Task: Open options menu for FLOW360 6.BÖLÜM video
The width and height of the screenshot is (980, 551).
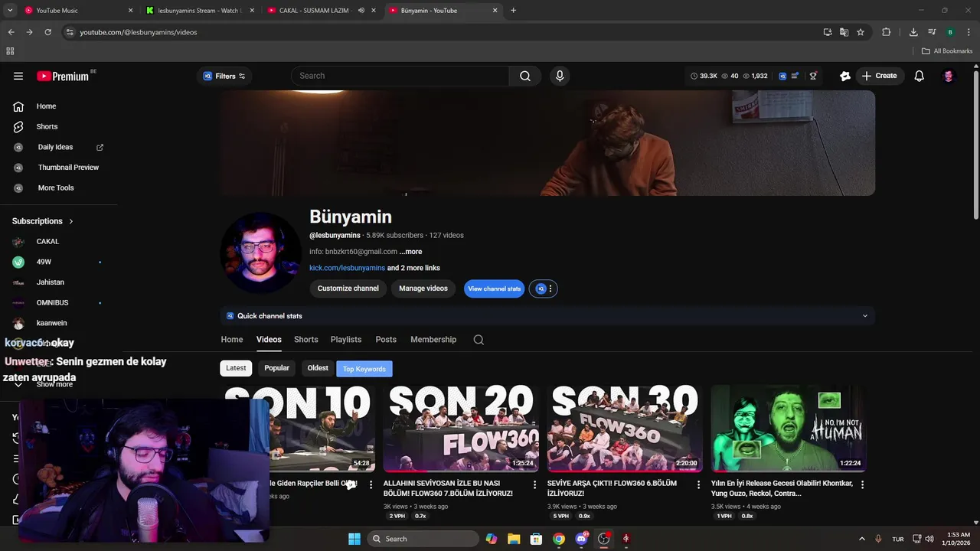Action: click(698, 484)
